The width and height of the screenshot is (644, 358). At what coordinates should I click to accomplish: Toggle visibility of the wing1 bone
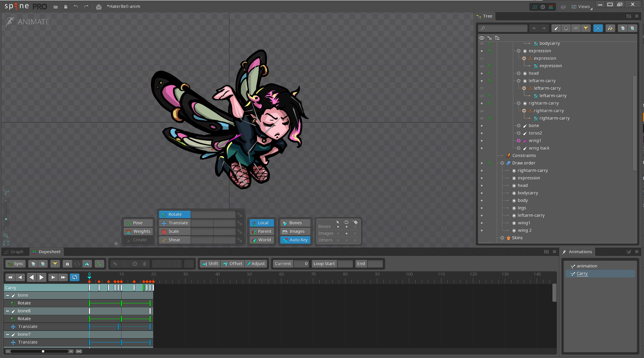pos(482,141)
